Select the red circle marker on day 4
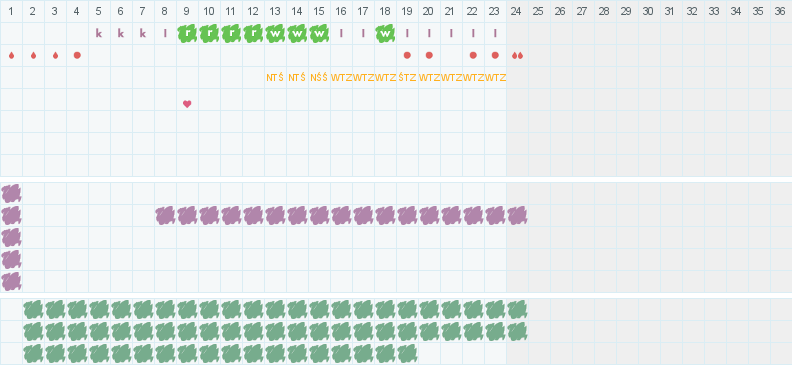792x365 pixels. [77, 56]
